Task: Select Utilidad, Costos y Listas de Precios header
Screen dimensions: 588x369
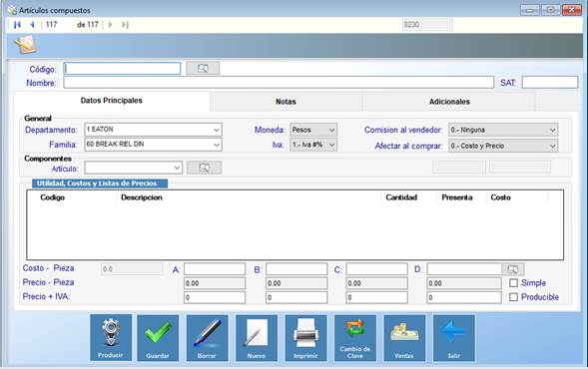Action: 100,184
